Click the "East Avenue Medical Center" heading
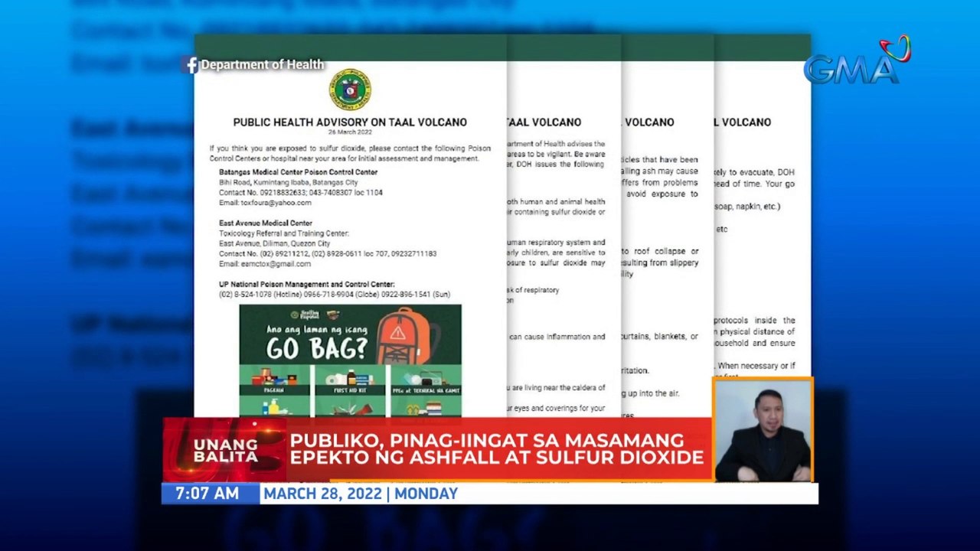Image resolution: width=980 pixels, height=551 pixels. coord(266,223)
